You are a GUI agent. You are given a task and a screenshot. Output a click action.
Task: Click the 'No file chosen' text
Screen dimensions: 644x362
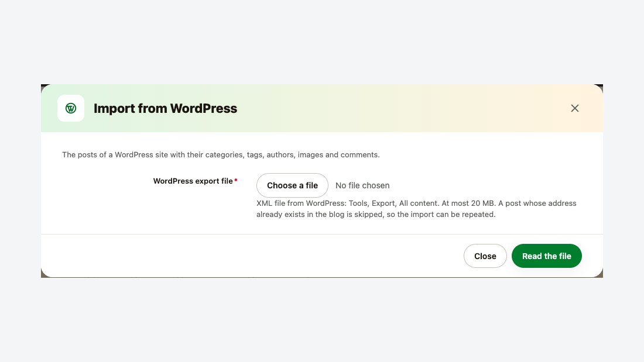click(362, 185)
